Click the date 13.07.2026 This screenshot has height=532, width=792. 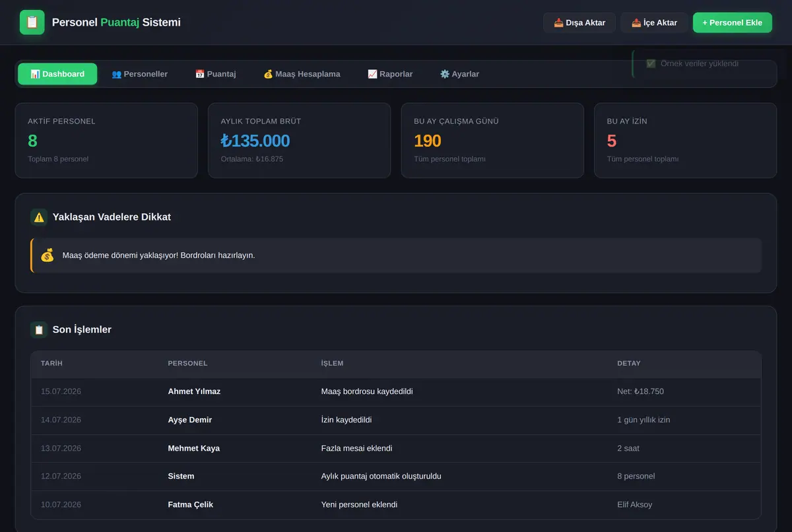click(x=61, y=448)
